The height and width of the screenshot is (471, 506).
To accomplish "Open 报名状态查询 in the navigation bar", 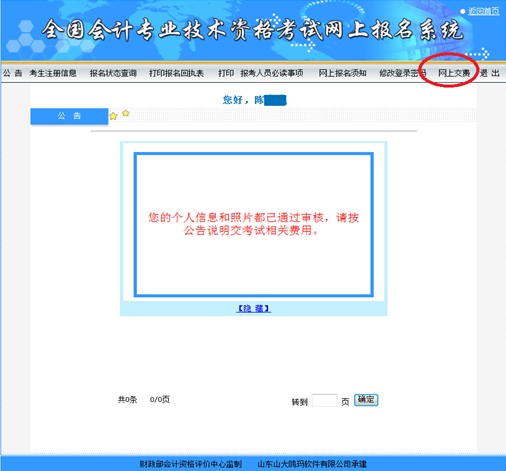I will (113, 73).
